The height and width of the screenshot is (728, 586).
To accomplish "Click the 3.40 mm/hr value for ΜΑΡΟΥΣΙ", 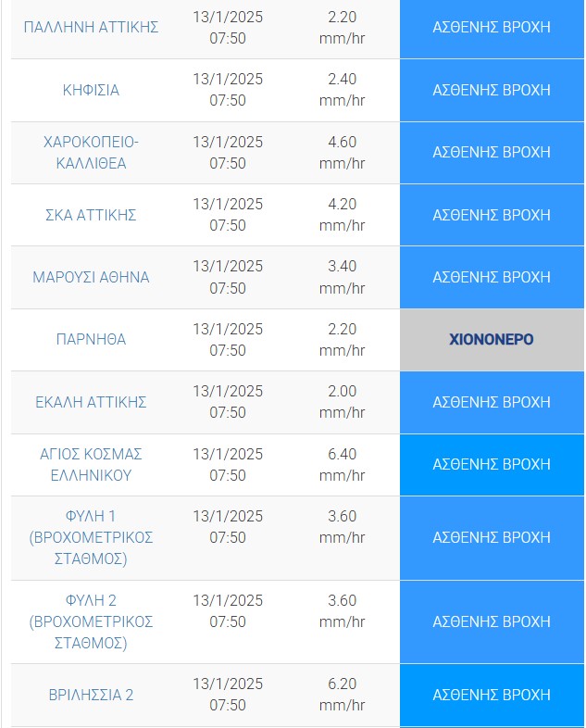I will [x=342, y=277].
